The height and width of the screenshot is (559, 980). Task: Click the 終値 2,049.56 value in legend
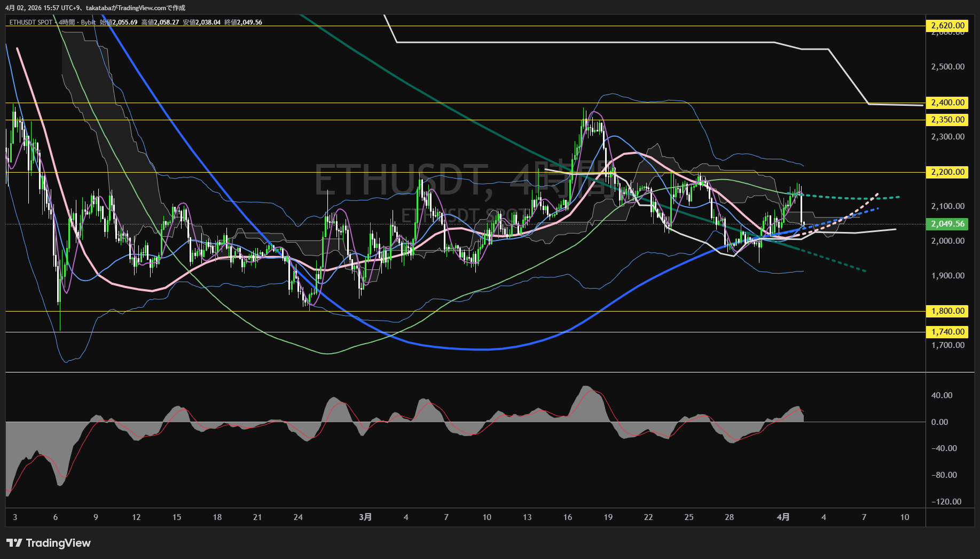243,22
